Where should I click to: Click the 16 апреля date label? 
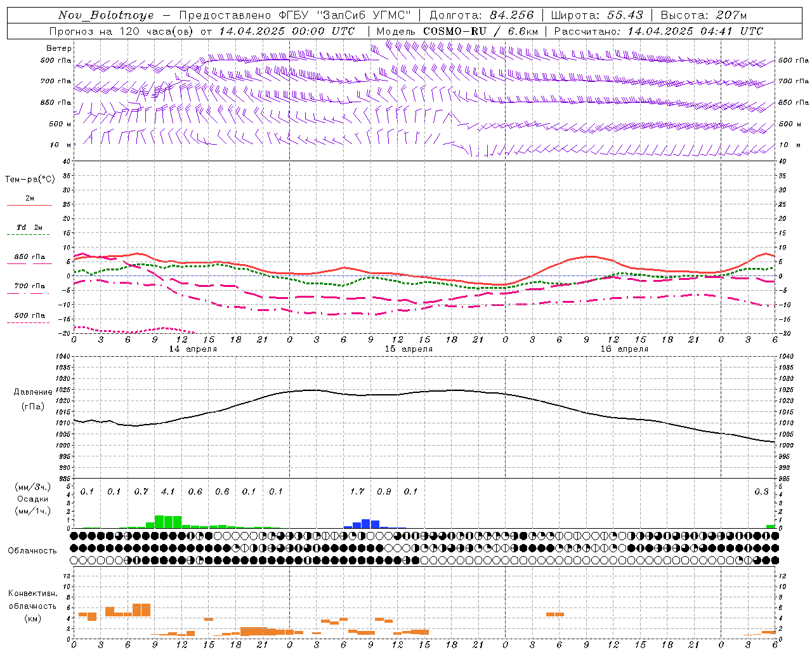pyautogui.click(x=624, y=349)
